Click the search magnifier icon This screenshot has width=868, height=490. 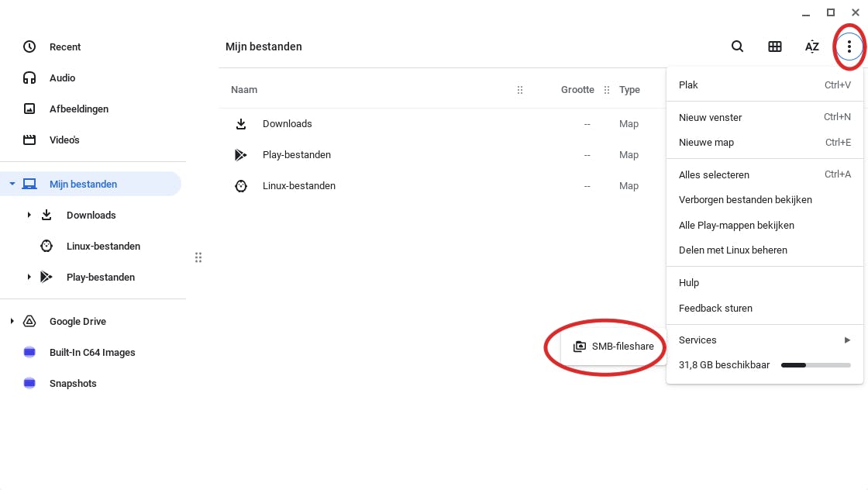[x=737, y=47]
